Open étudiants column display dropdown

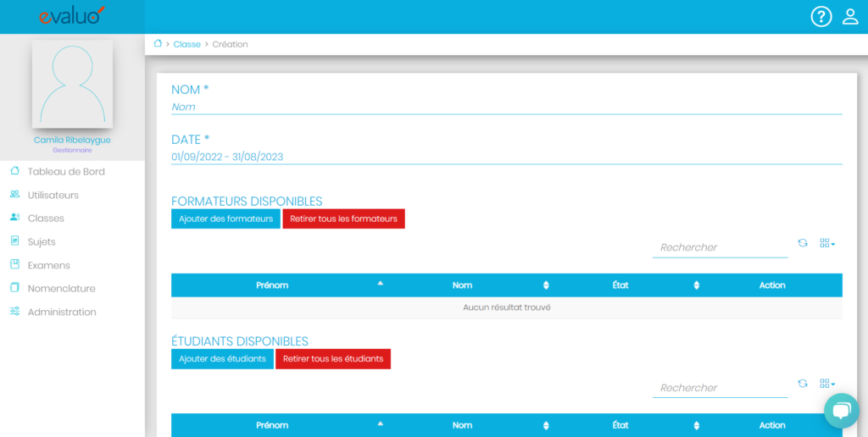point(827,384)
